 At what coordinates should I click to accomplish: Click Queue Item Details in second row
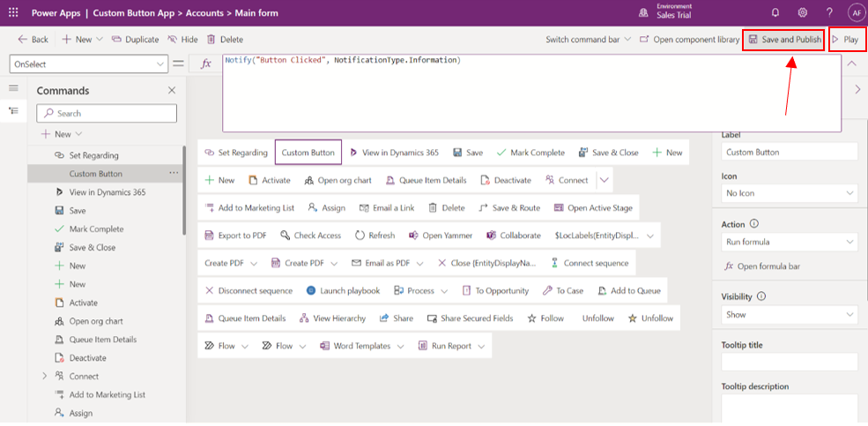click(426, 180)
